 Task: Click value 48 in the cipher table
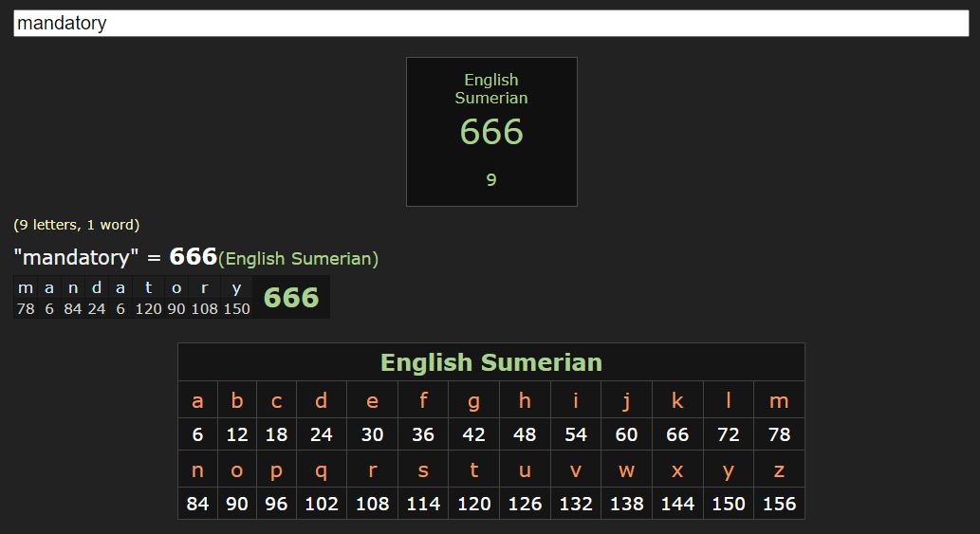(525, 434)
